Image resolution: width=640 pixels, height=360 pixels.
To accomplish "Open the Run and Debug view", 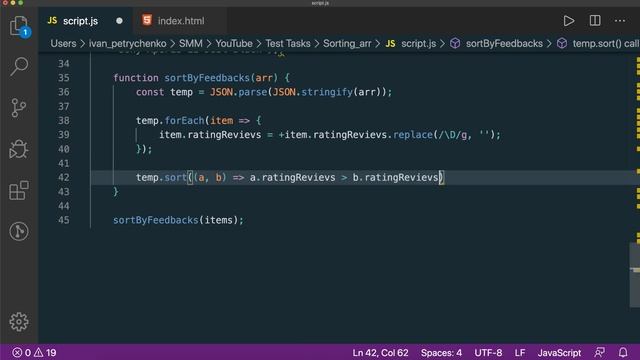I will 19,149.
